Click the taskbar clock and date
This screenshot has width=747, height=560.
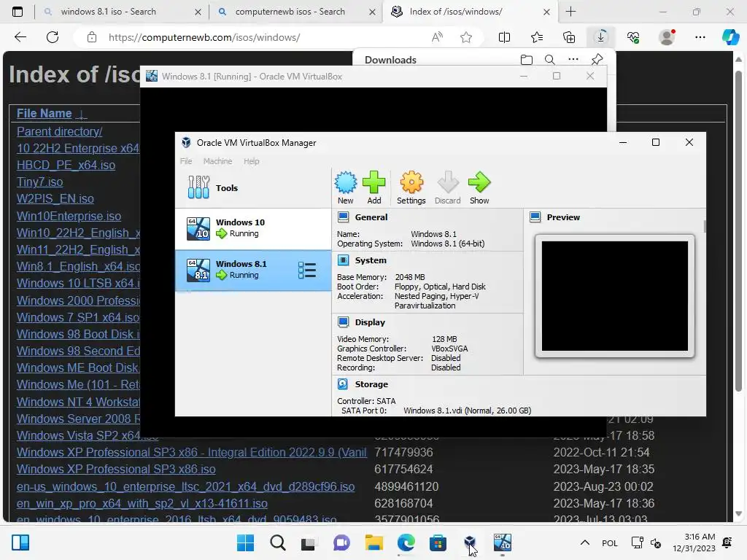point(694,542)
